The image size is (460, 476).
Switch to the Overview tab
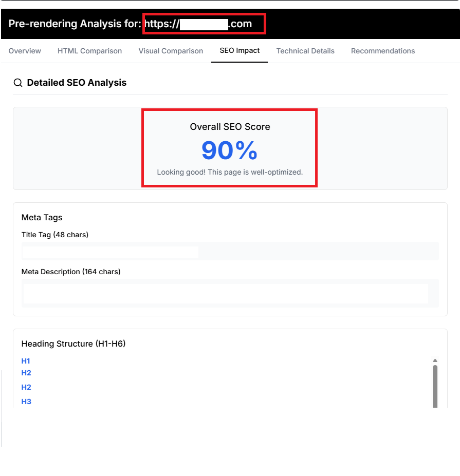point(25,51)
